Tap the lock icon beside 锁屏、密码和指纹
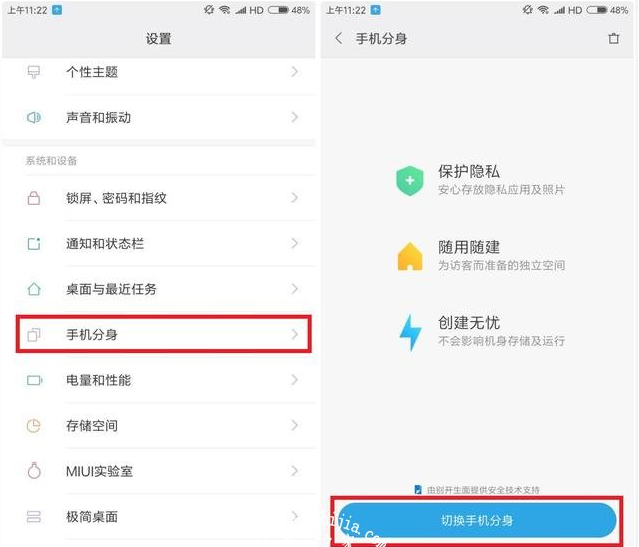 coord(34,198)
